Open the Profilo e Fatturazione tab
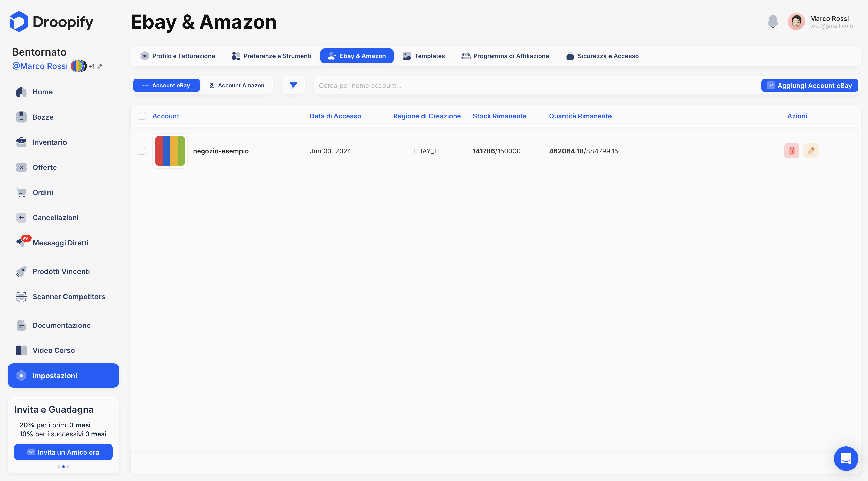Viewport: 868px width, 481px height. 178,56
